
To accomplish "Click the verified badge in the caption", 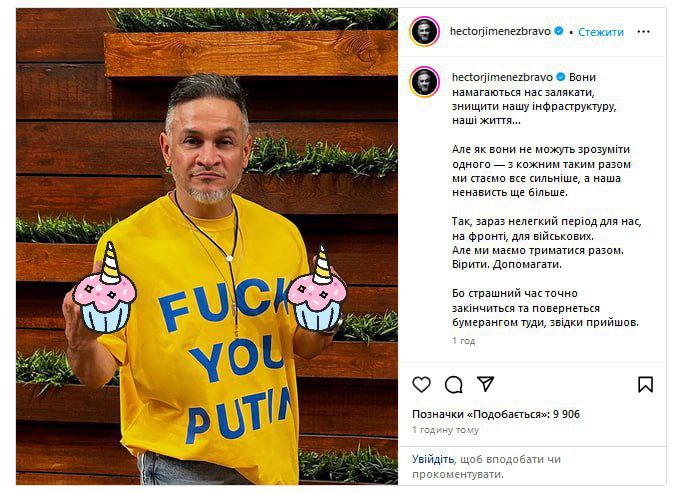I will point(561,76).
